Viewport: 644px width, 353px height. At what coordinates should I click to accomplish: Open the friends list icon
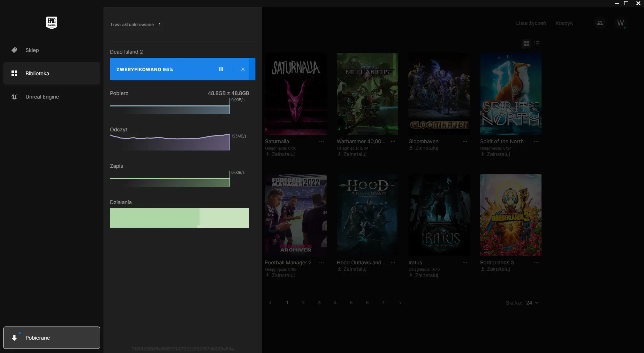coord(600,23)
